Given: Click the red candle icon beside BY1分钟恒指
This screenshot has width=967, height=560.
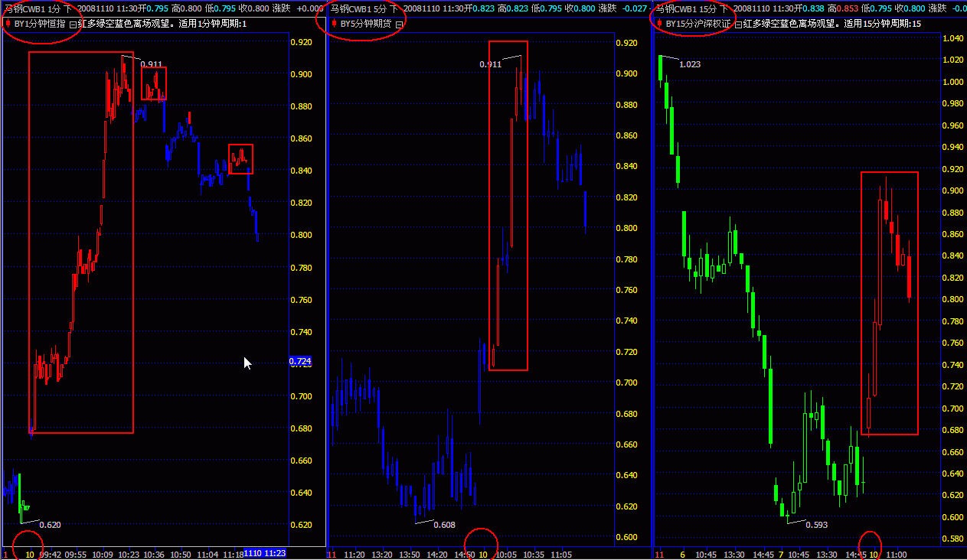Looking at the screenshot, I should click(x=8, y=24).
